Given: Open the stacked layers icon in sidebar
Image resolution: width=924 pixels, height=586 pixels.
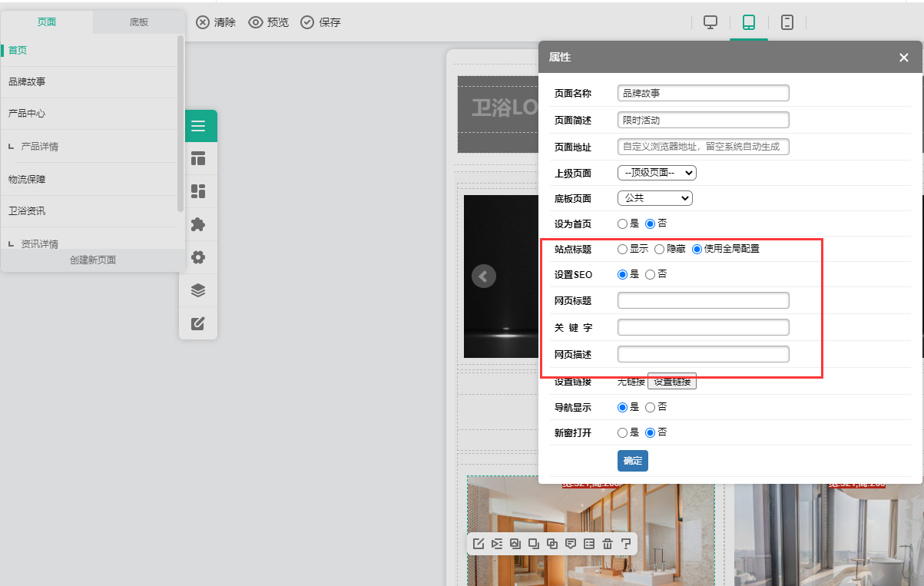Looking at the screenshot, I should (198, 290).
